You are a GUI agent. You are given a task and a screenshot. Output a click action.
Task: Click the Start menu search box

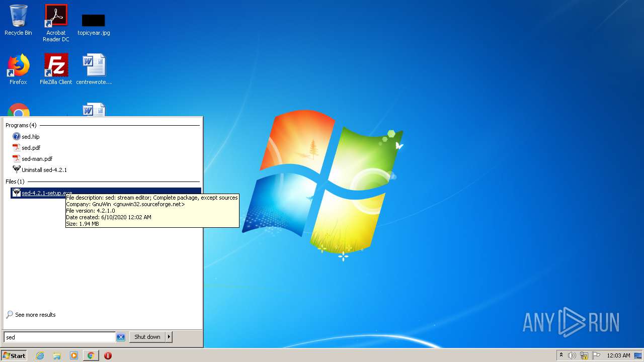point(60,337)
